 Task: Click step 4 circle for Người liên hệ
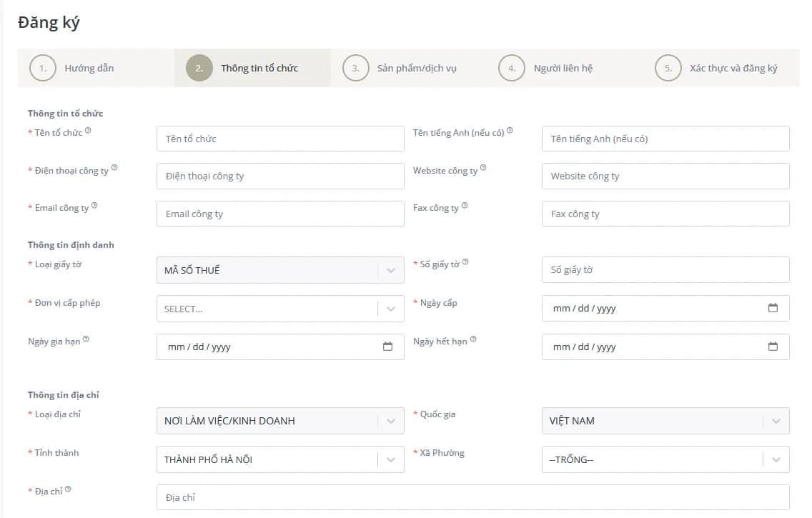click(x=512, y=68)
